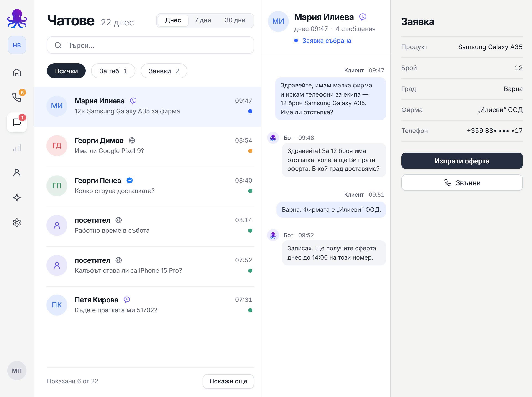This screenshot has width=532, height=397.
Task: Filter chats by Заявки
Action: tap(164, 71)
